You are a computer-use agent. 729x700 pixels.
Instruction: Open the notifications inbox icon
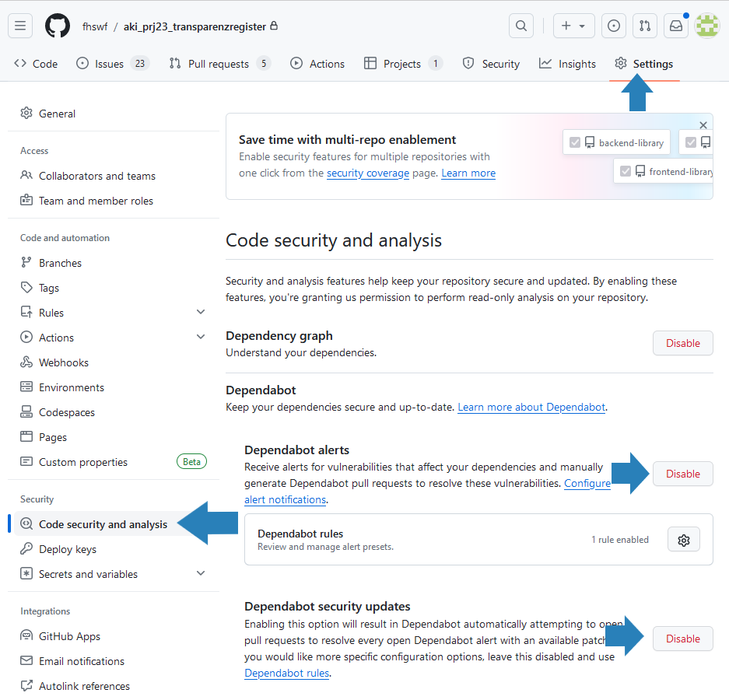click(x=676, y=26)
